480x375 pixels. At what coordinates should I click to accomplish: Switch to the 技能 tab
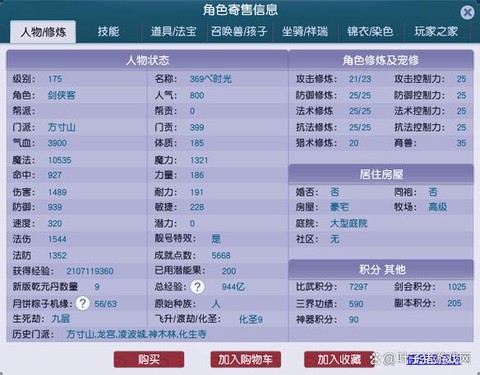click(108, 32)
